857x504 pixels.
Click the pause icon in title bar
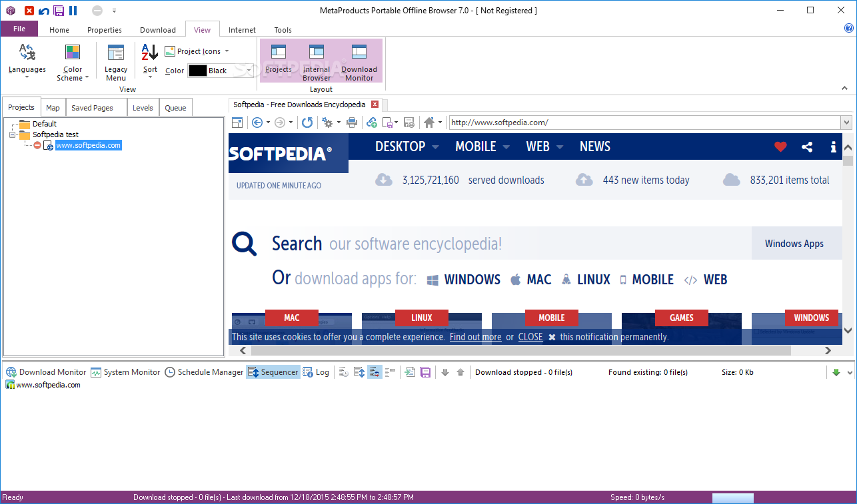pos(73,11)
